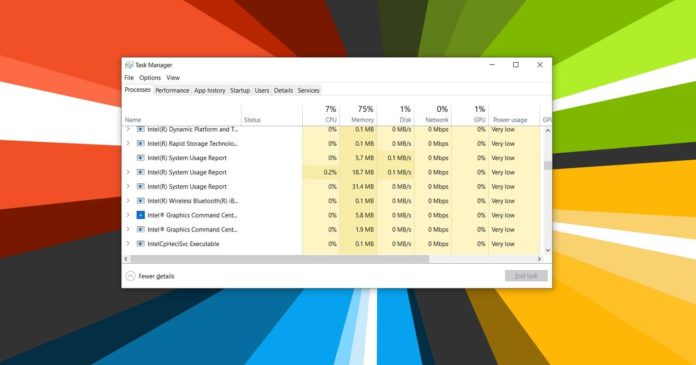This screenshot has height=365, width=696.
Task: Click the horizontal scrollbar right arrow
Action: coord(539,259)
